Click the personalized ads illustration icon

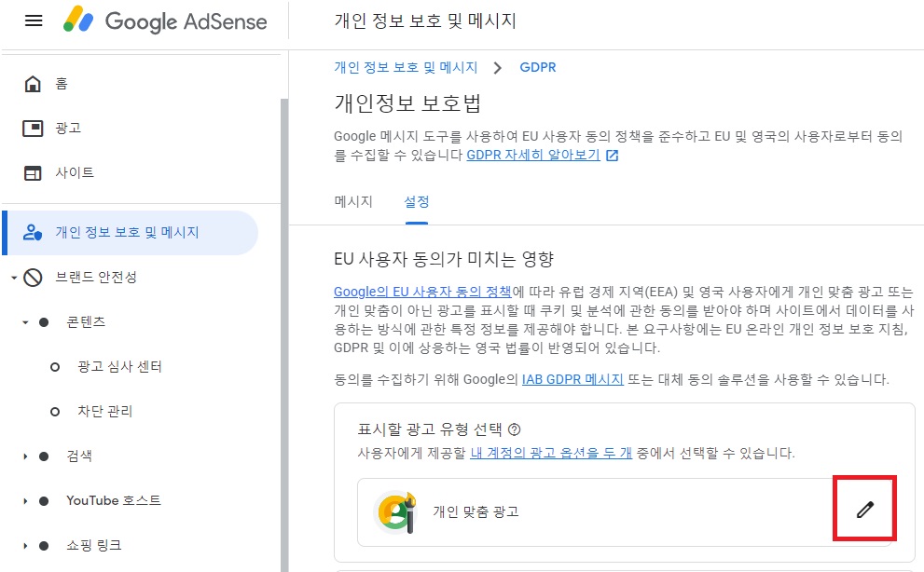pyautogui.click(x=395, y=512)
